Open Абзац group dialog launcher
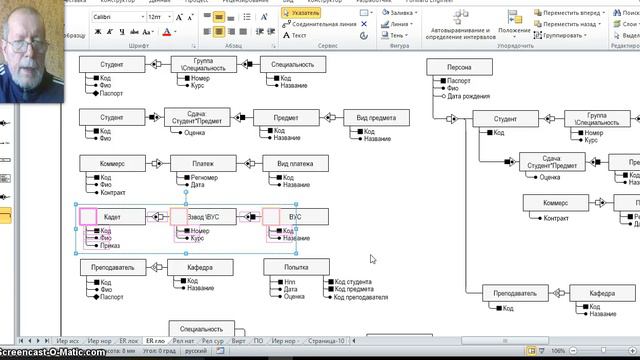The height and width of the screenshot is (360, 640). point(274,46)
